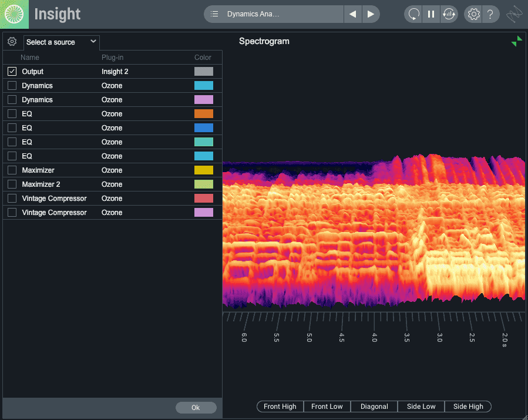Collapse the Spectrogram panel with green arrows
This screenshot has width=528, height=420.
[517, 41]
